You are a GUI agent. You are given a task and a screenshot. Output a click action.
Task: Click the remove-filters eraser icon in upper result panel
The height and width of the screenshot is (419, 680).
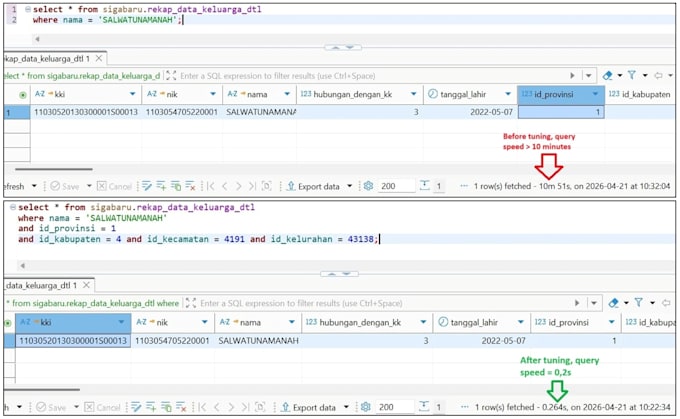coord(608,76)
